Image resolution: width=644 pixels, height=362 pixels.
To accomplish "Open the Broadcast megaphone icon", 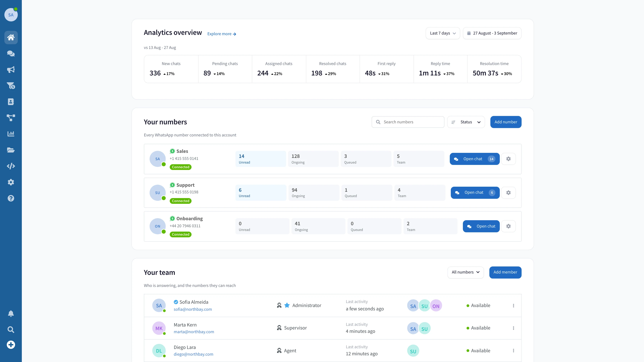I will (11, 70).
